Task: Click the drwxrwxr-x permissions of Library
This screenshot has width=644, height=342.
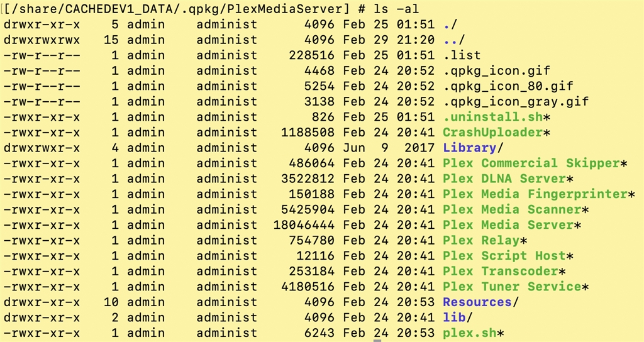Action: pyautogui.click(x=42, y=148)
